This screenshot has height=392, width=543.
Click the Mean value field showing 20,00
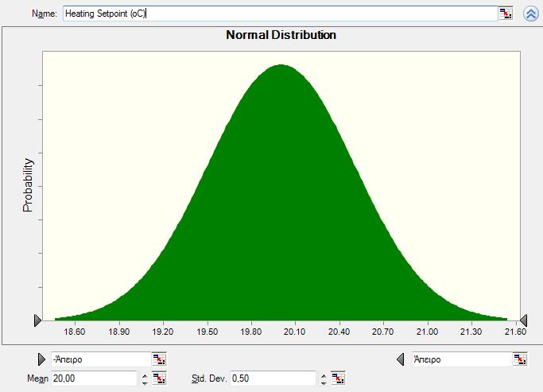[94, 378]
